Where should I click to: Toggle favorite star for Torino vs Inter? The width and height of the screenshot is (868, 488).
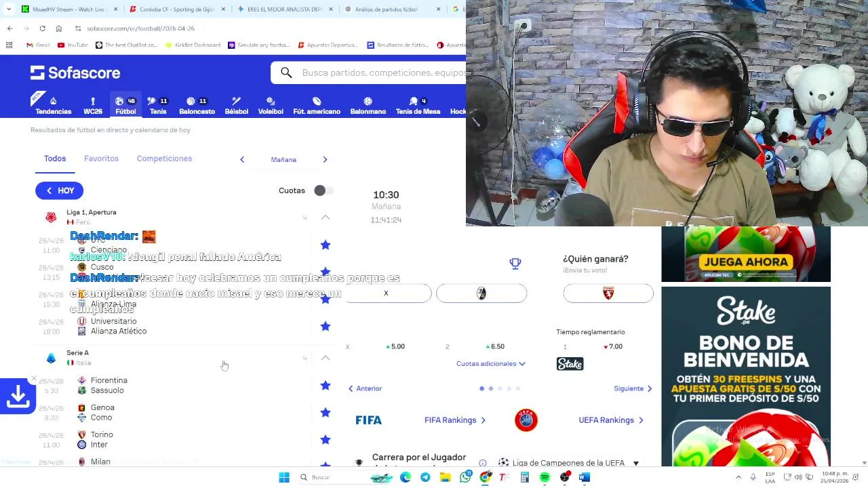coord(325,439)
